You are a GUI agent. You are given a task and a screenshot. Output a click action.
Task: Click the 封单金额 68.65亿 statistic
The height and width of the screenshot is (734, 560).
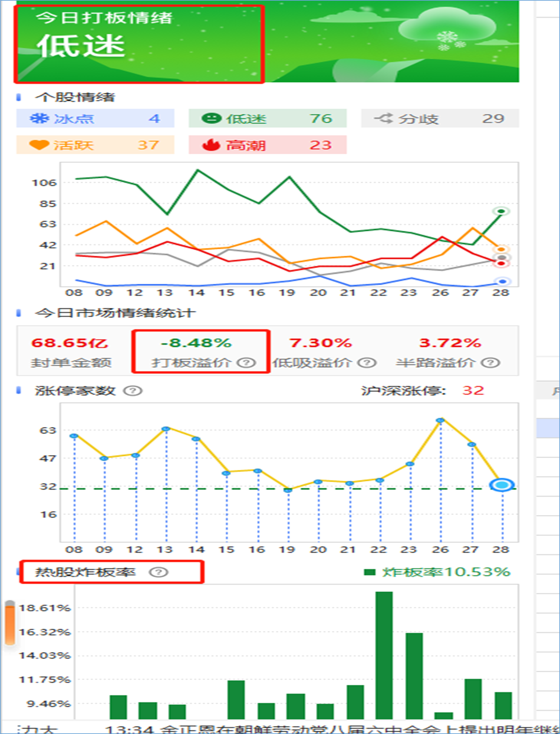click(x=70, y=352)
